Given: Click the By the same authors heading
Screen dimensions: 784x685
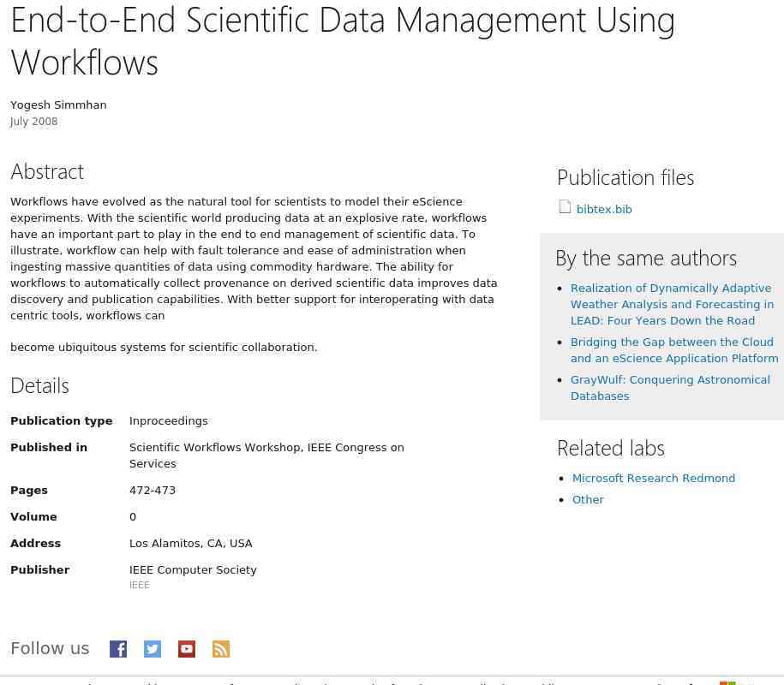Looking at the screenshot, I should 646,259.
